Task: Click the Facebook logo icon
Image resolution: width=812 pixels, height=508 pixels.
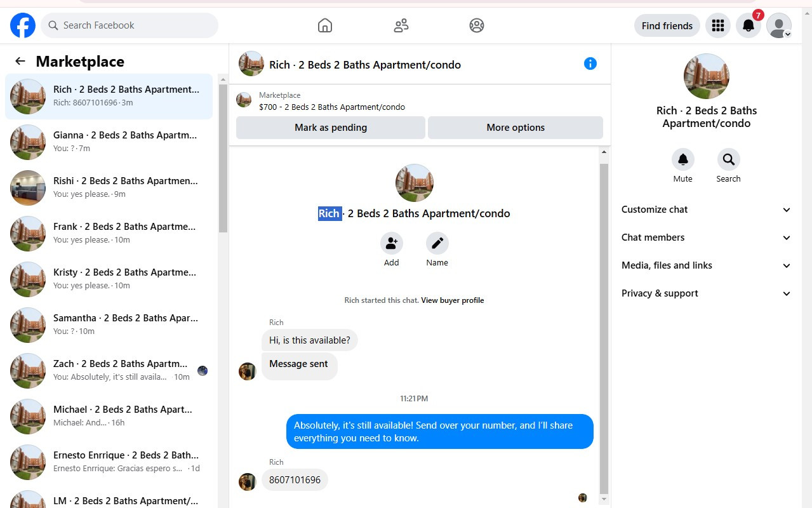Action: point(23,25)
